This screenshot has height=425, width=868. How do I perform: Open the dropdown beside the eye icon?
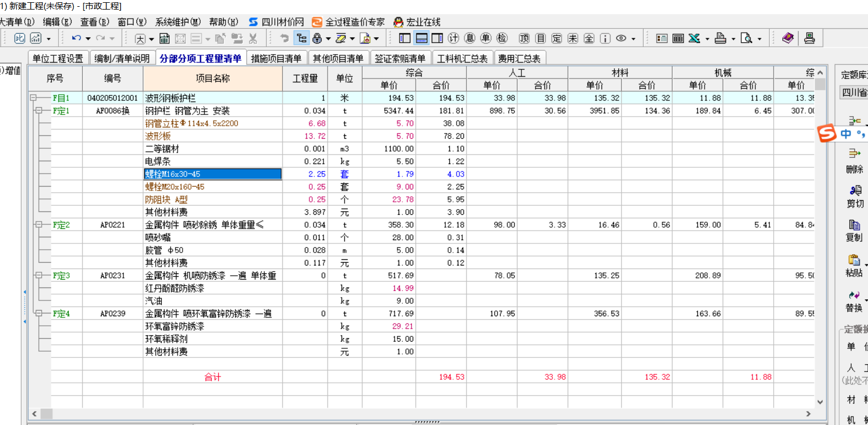coord(634,39)
